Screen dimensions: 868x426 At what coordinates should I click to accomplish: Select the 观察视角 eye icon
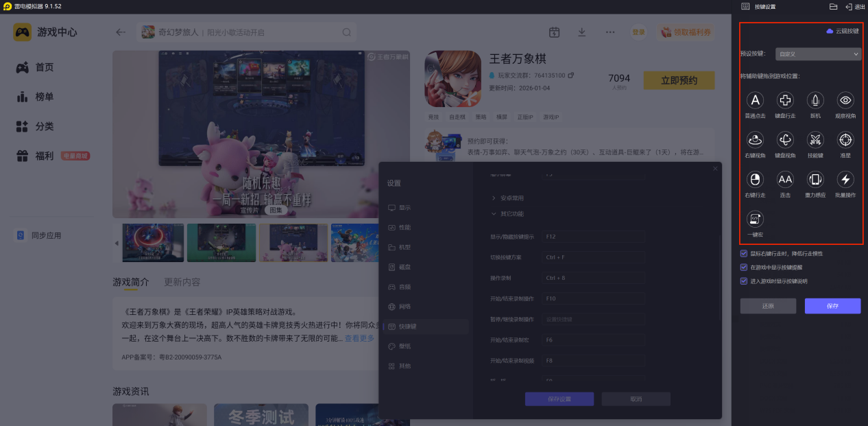tap(845, 101)
